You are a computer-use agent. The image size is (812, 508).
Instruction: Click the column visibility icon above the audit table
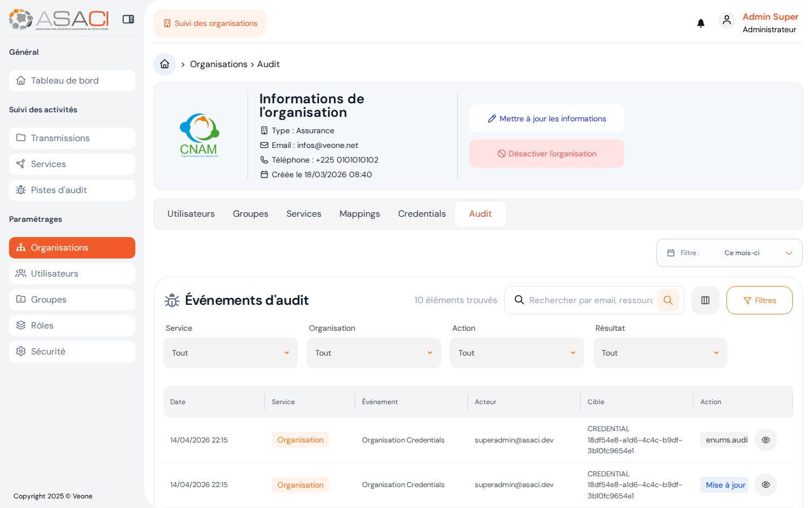(x=705, y=300)
